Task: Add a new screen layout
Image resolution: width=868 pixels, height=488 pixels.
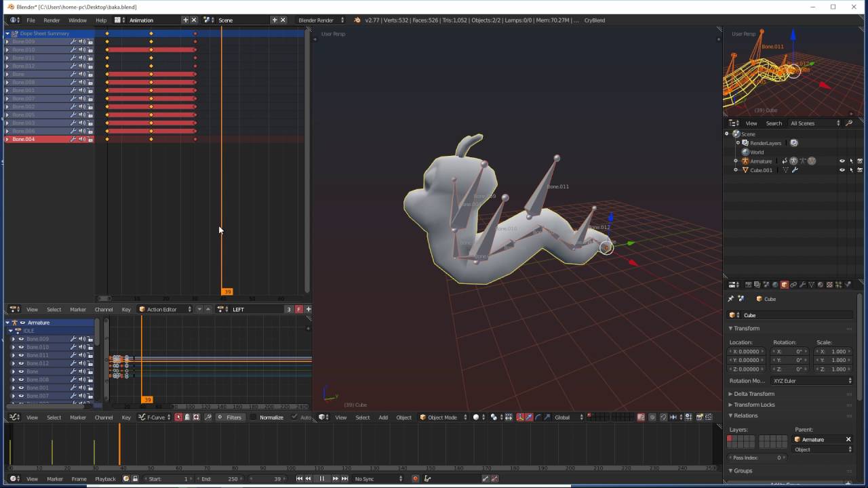Action: click(x=185, y=20)
